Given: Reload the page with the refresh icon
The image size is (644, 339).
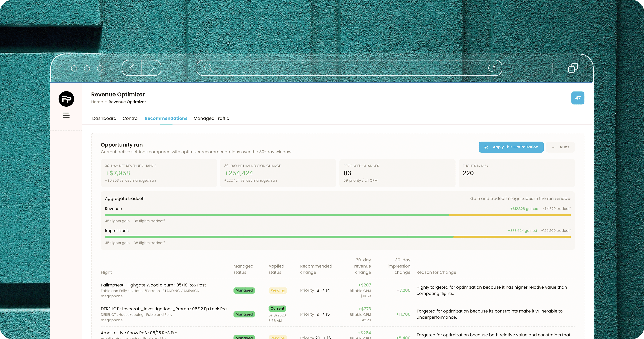Looking at the screenshot, I should pyautogui.click(x=492, y=68).
